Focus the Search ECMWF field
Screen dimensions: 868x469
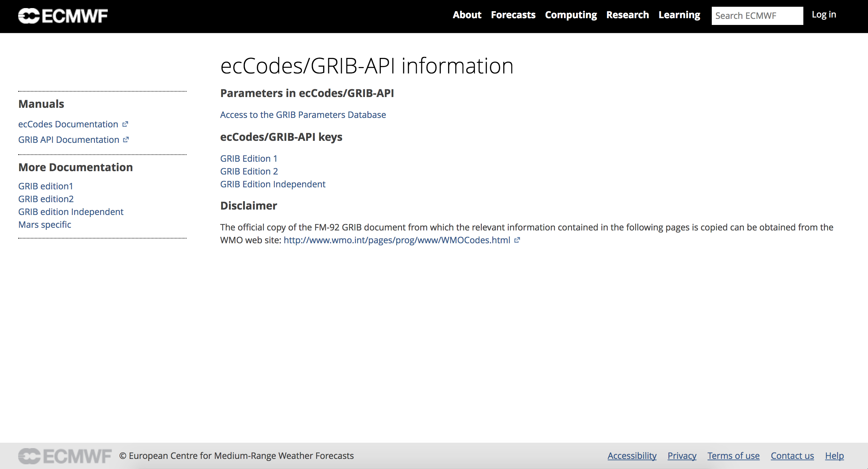click(757, 16)
